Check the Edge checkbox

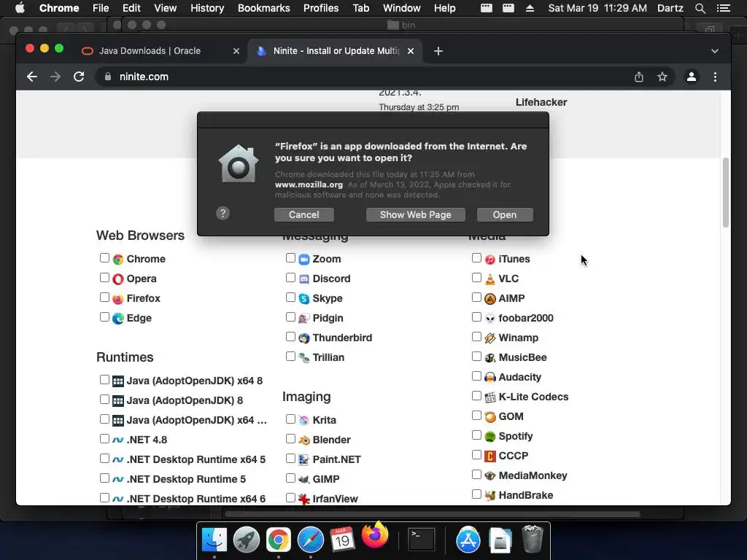(x=104, y=317)
